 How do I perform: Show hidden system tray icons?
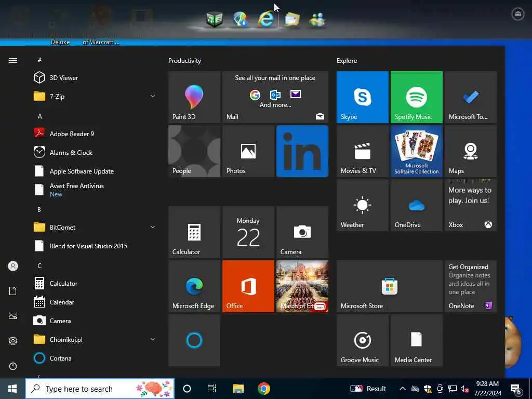pos(403,389)
